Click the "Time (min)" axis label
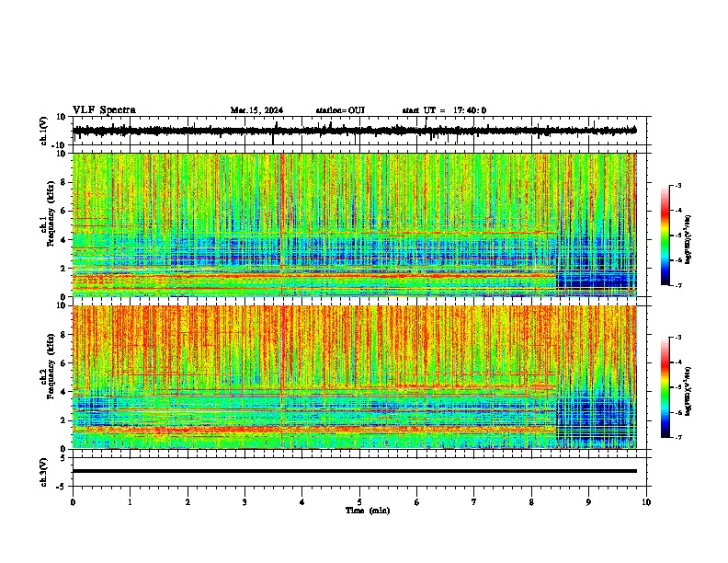Image resolution: width=728 pixels, height=563 pixels. click(x=368, y=511)
